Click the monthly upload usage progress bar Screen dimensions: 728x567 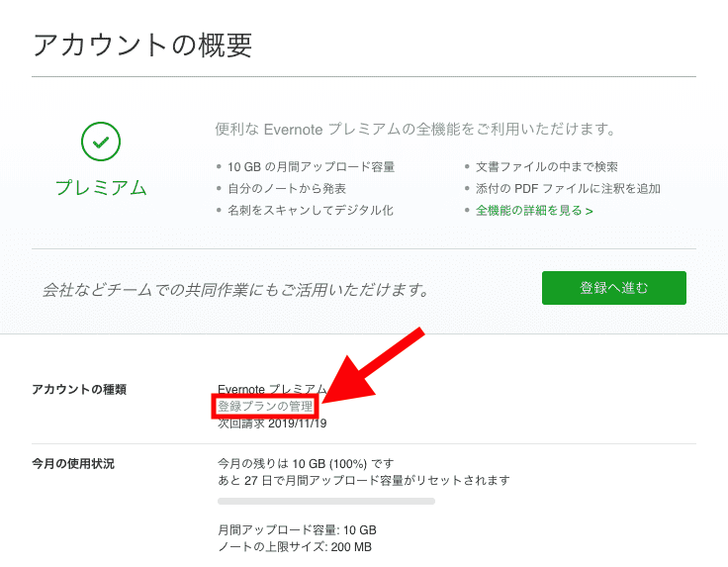click(x=325, y=502)
